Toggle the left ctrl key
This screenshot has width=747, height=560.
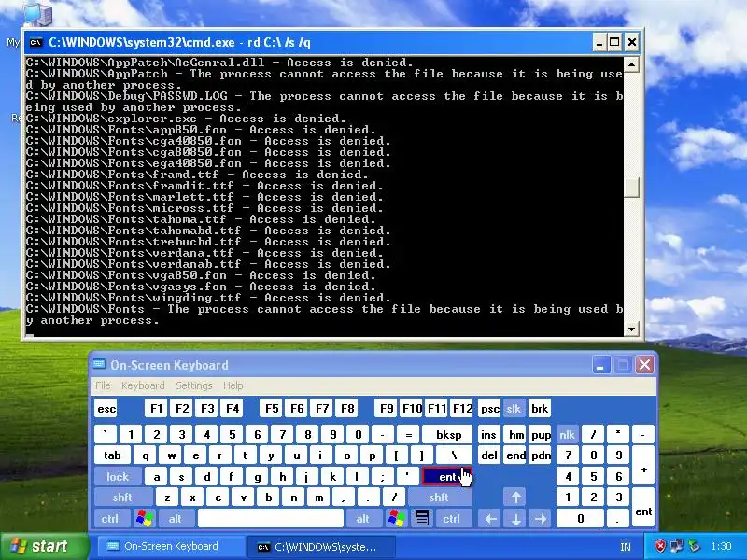[110, 518]
